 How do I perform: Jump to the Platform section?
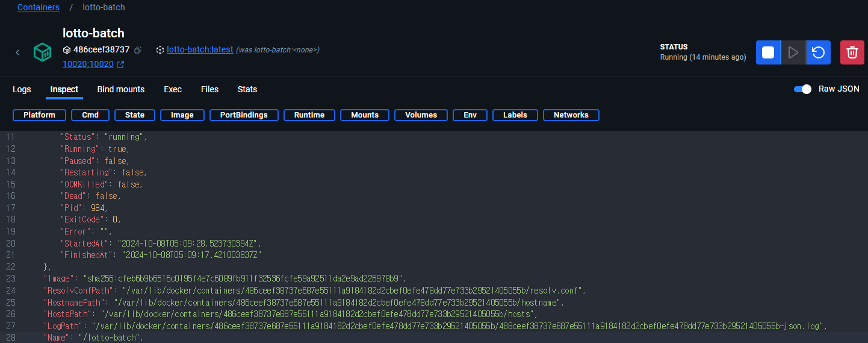pyautogui.click(x=39, y=115)
